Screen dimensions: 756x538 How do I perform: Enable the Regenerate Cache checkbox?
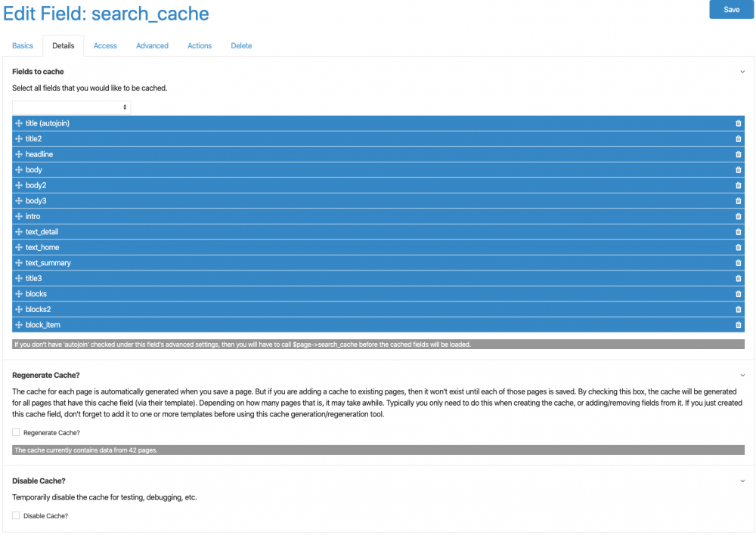(x=16, y=433)
